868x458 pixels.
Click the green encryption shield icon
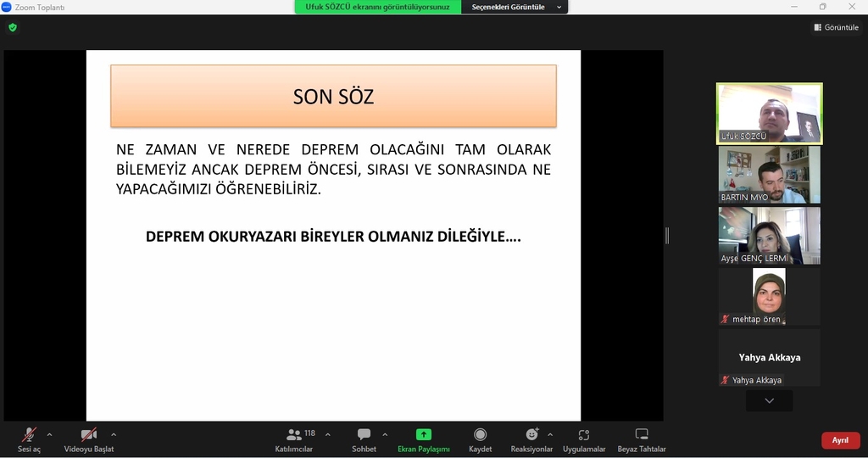[x=13, y=27]
